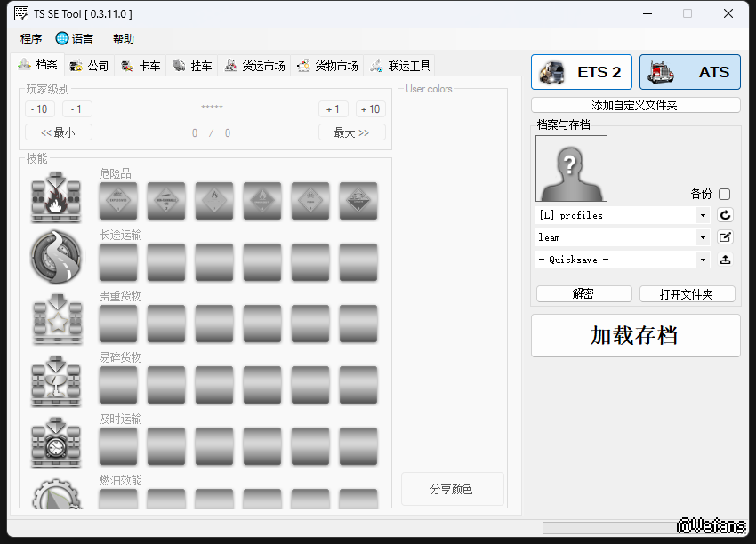The height and width of the screenshot is (544, 756).
Task: Open the Quicksave save dropdown
Action: [623, 260]
